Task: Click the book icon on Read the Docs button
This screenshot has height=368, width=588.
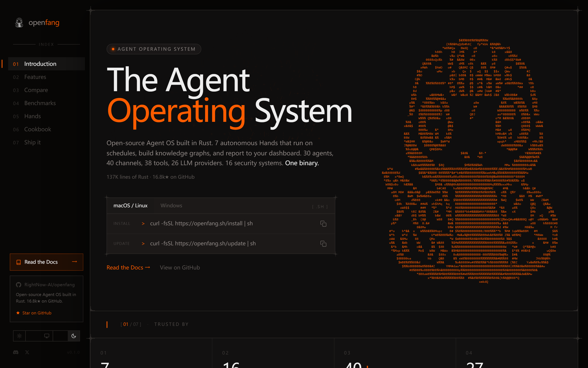Action: tap(18, 262)
